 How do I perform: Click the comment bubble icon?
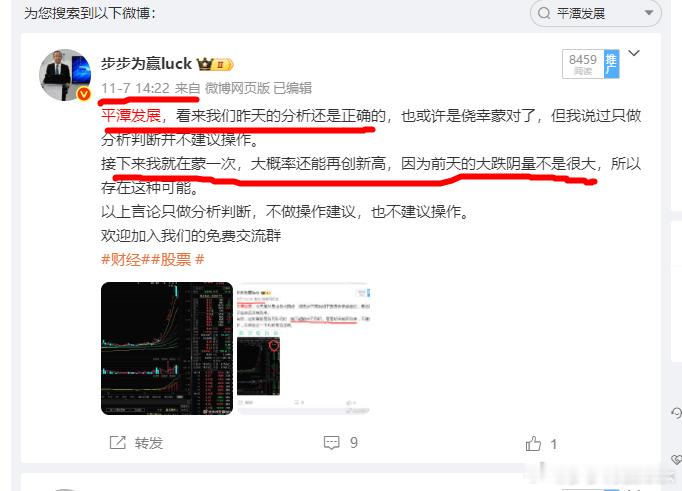pos(331,443)
